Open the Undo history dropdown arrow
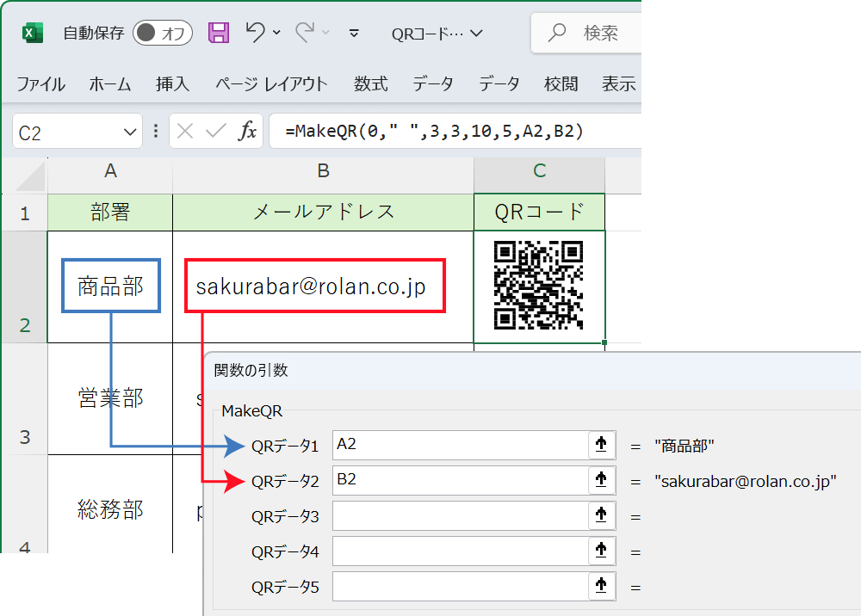The image size is (861, 616). [276, 33]
